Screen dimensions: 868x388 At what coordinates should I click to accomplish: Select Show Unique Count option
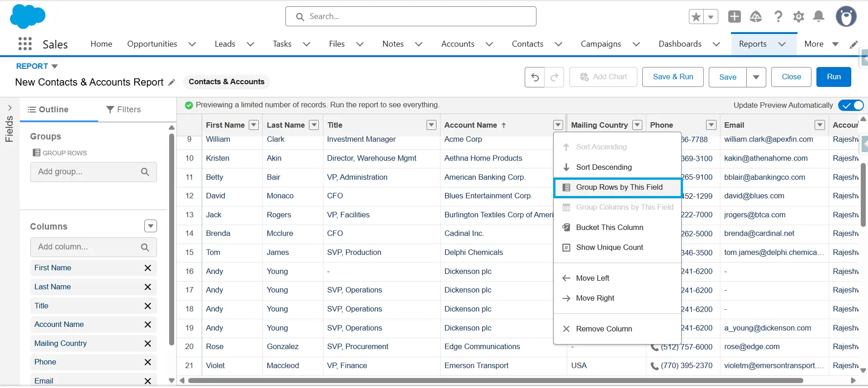click(x=617, y=247)
